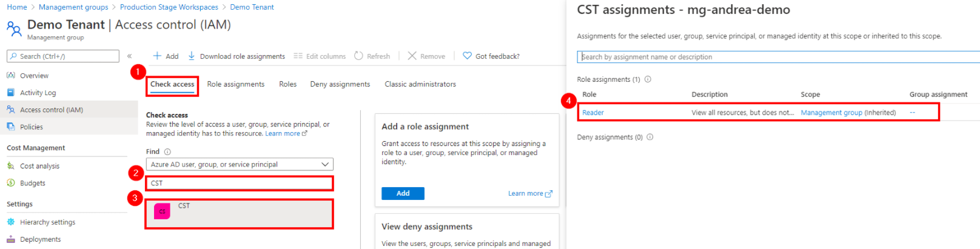Click the Deployments icon
Viewport: 980px width, 249px height.
pyautogui.click(x=11, y=239)
